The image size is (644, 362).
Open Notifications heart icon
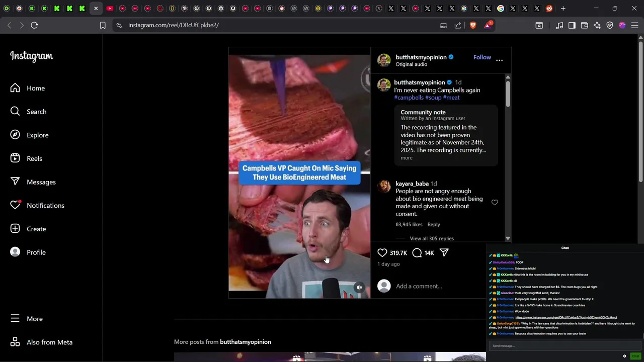[16, 205]
